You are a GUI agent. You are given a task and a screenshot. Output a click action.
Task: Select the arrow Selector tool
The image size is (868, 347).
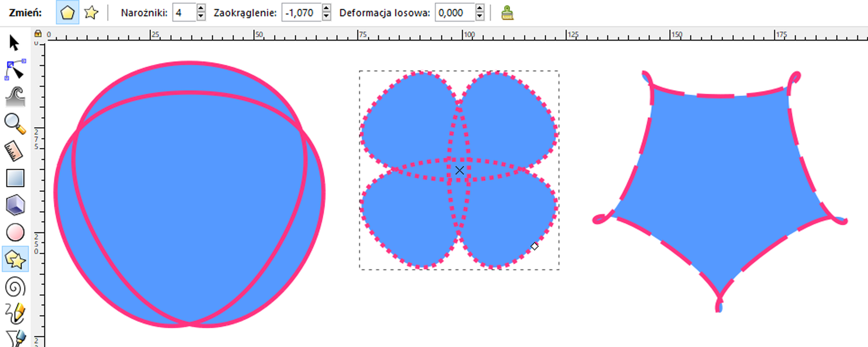pyautogui.click(x=14, y=43)
